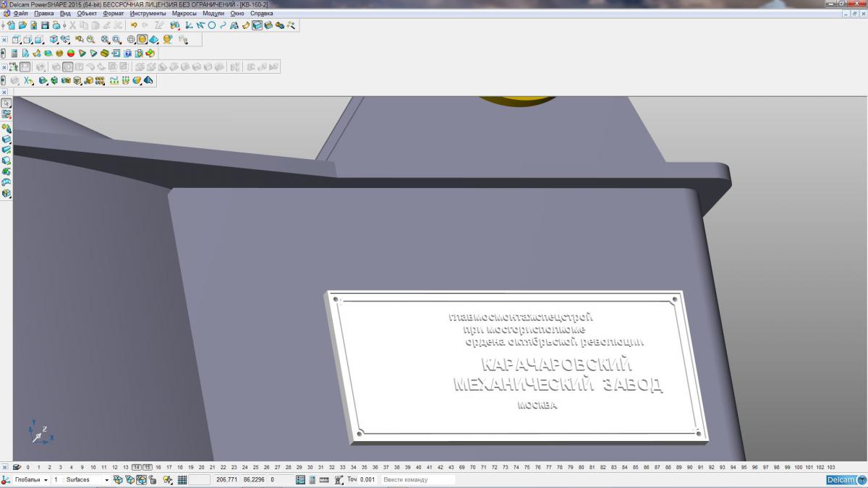Click the calculator icon in status bar
Image resolution: width=868 pixels, height=488 pixels.
(x=312, y=479)
